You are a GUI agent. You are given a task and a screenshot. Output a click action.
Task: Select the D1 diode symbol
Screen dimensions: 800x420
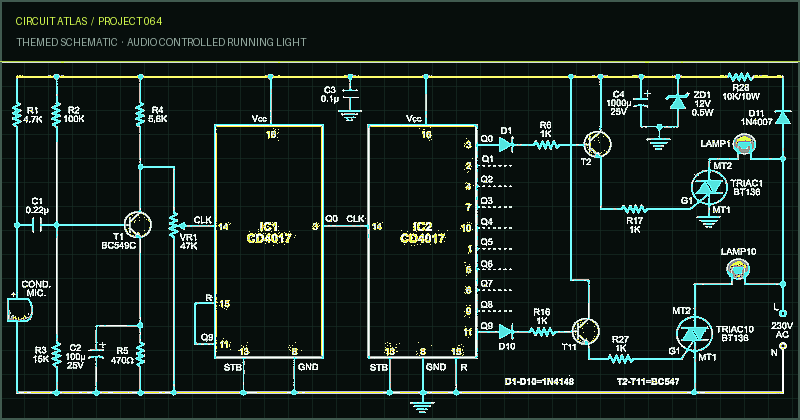pyautogui.click(x=506, y=145)
